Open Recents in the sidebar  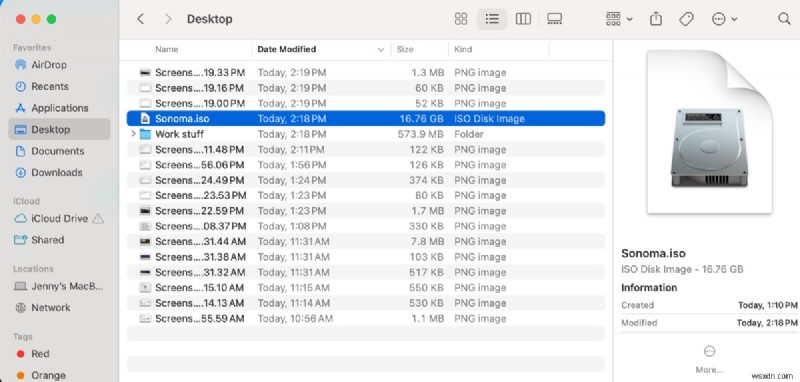click(x=59, y=86)
